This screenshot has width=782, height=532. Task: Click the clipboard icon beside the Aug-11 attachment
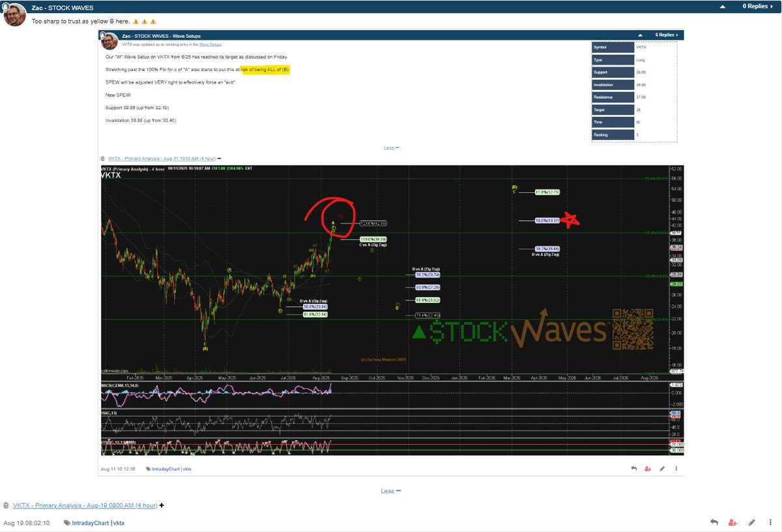coord(104,158)
